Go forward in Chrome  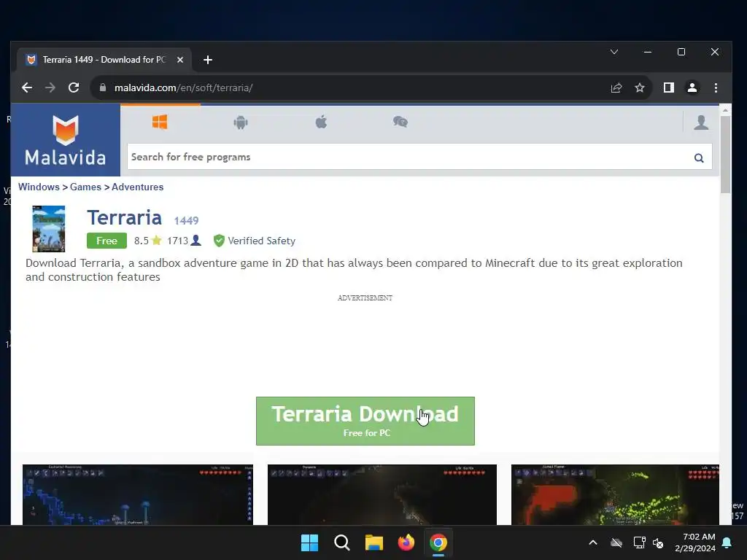(x=50, y=87)
